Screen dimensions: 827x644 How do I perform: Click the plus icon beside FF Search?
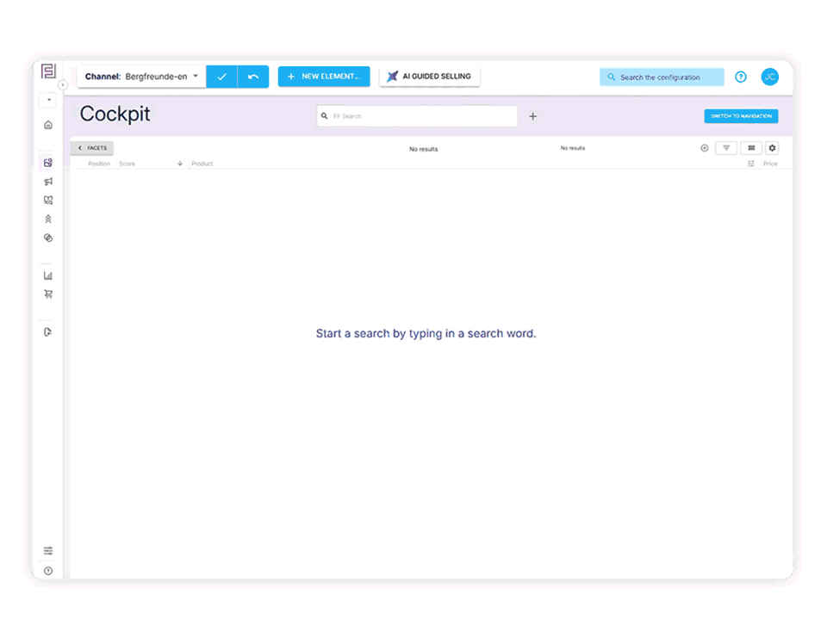click(532, 116)
